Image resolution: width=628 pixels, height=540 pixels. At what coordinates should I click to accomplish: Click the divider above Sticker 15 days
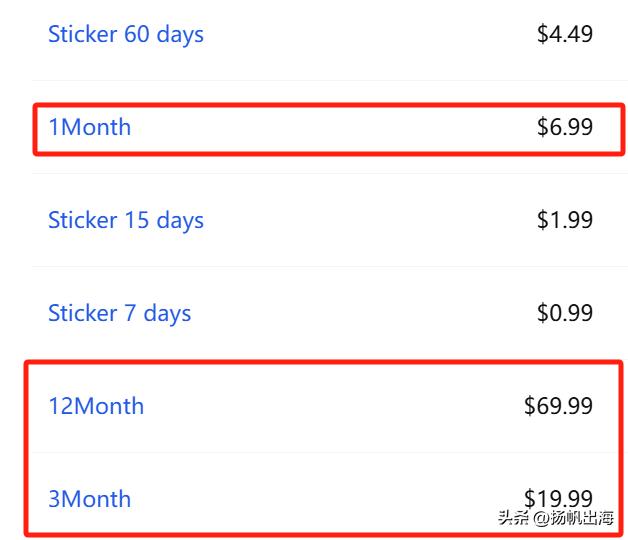(330, 173)
